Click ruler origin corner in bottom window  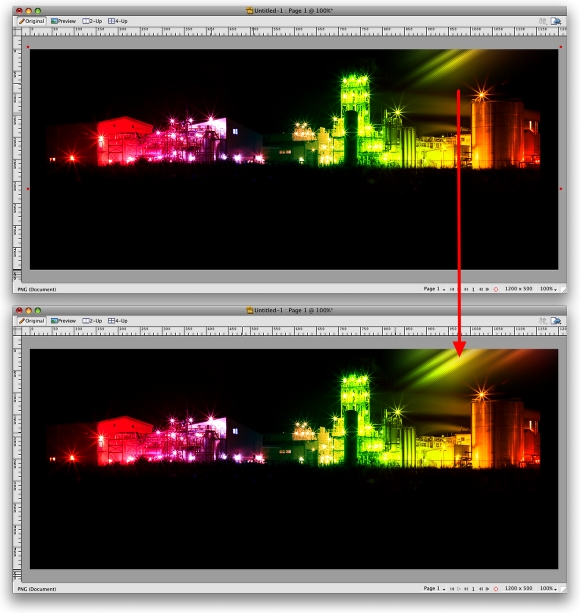17,331
